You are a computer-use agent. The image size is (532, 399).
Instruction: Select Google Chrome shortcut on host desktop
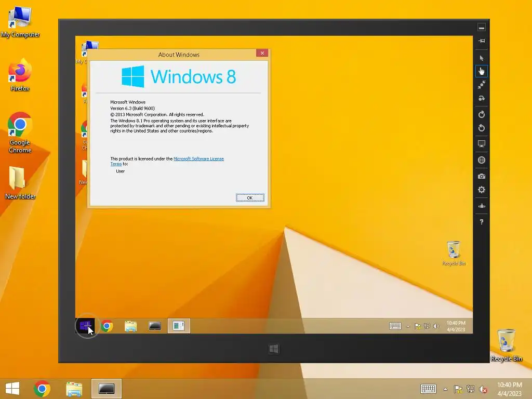point(20,133)
